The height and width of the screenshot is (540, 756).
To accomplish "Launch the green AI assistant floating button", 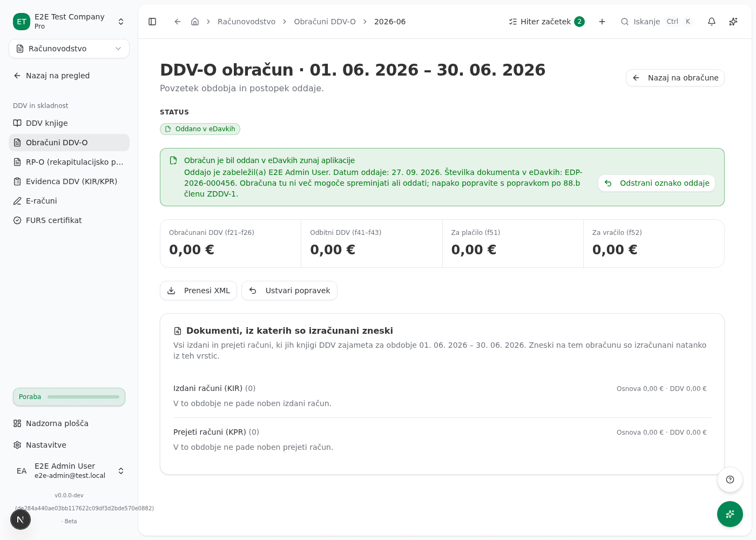I will coord(730,514).
